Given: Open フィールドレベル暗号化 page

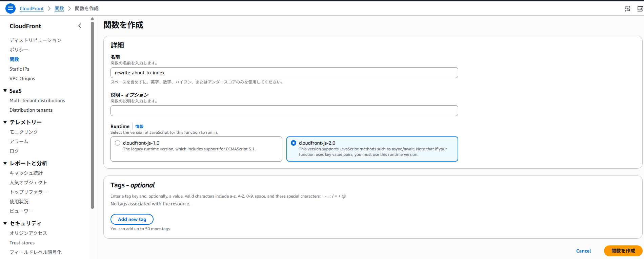Looking at the screenshot, I should click(x=36, y=252).
